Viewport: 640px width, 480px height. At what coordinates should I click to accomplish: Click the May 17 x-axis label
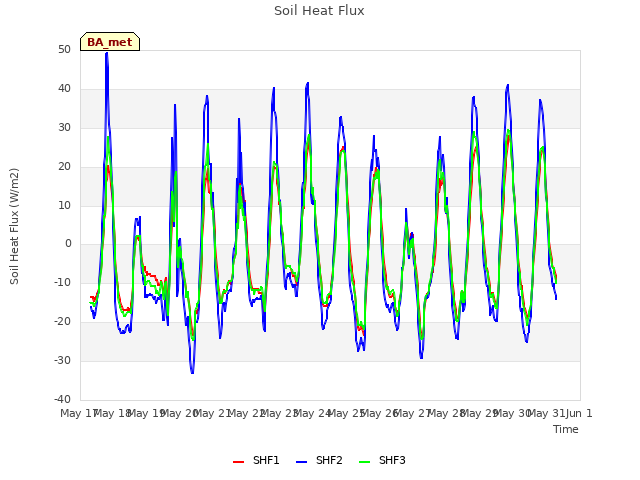(79, 413)
